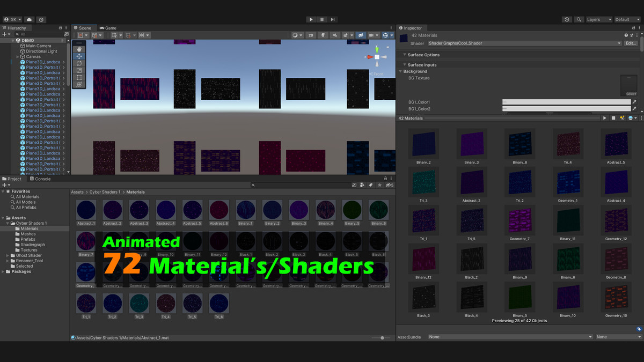644x362 pixels.
Task: Toggle scene visibility hidden objects button
Action: tap(361, 35)
